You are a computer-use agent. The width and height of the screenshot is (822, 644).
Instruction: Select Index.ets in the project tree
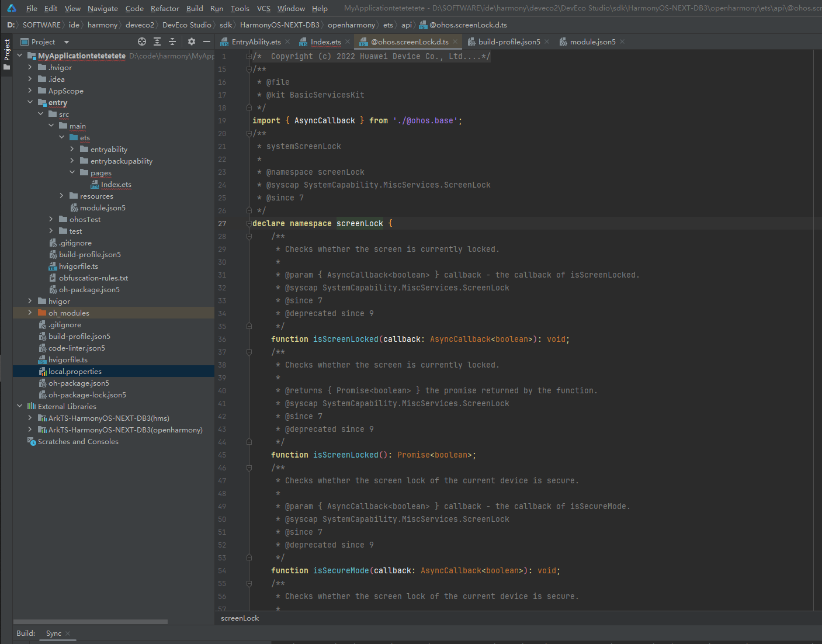(116, 184)
